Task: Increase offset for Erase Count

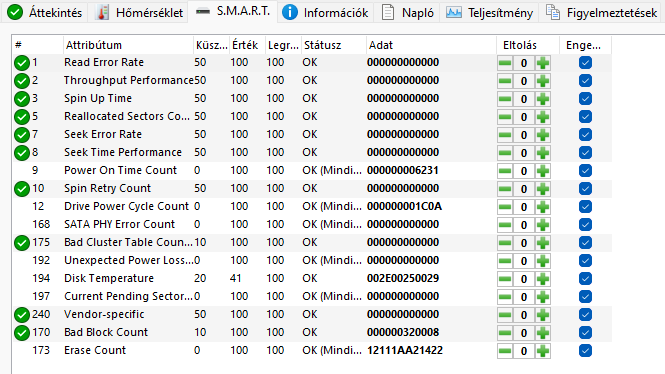Action: 543,352
